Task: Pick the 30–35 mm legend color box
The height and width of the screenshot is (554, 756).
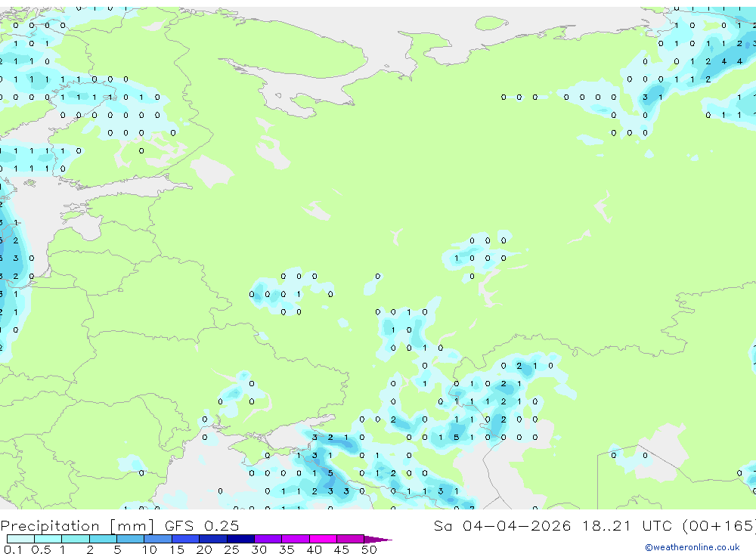Action: (x=268, y=539)
